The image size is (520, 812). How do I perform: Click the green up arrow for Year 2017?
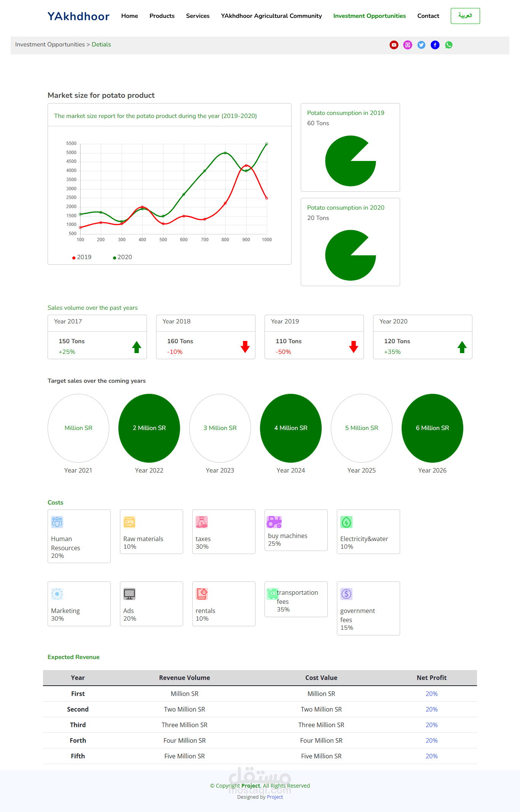click(x=137, y=347)
